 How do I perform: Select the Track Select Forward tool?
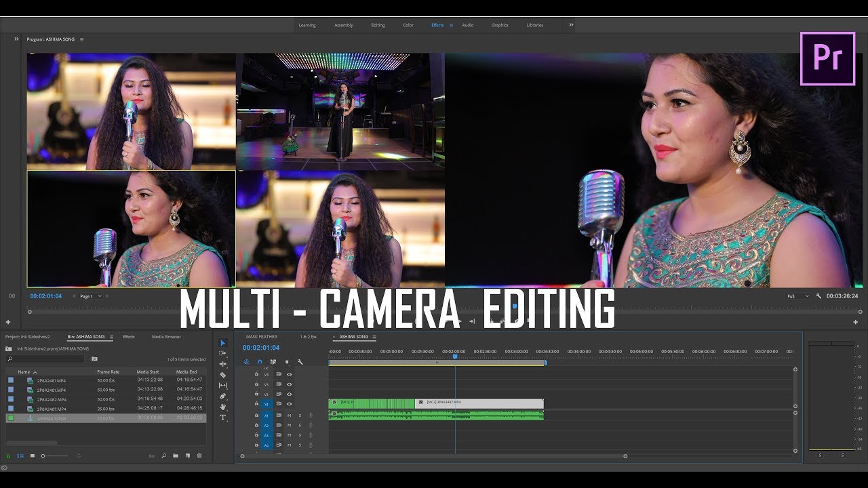[x=222, y=353]
